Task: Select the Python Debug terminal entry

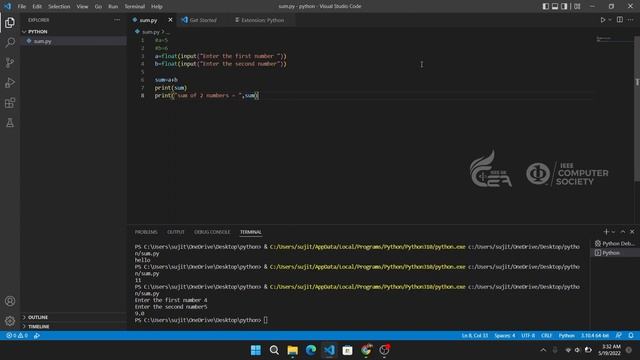Action: coord(615,243)
